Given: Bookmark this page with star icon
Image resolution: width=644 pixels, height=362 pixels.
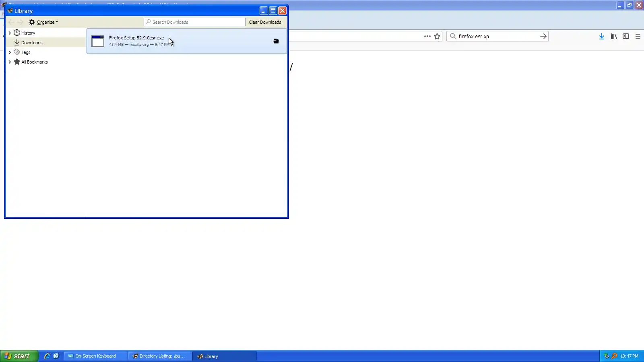Looking at the screenshot, I should pos(437,36).
